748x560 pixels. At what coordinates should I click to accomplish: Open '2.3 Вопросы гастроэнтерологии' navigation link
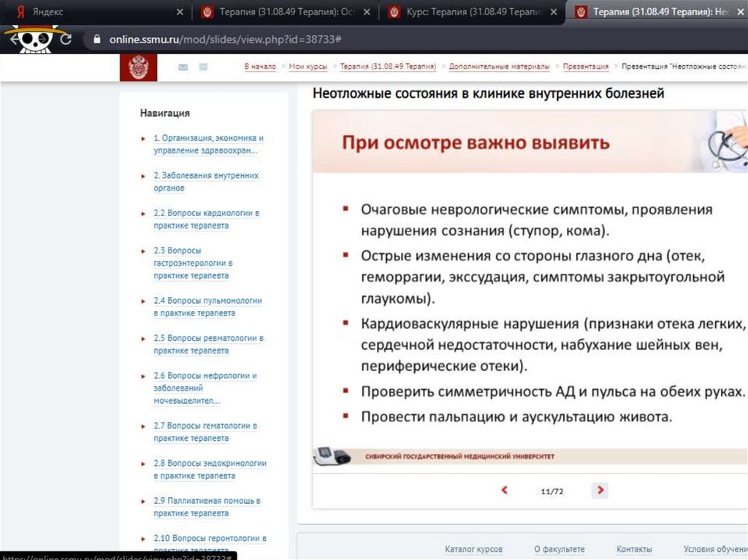point(193,263)
